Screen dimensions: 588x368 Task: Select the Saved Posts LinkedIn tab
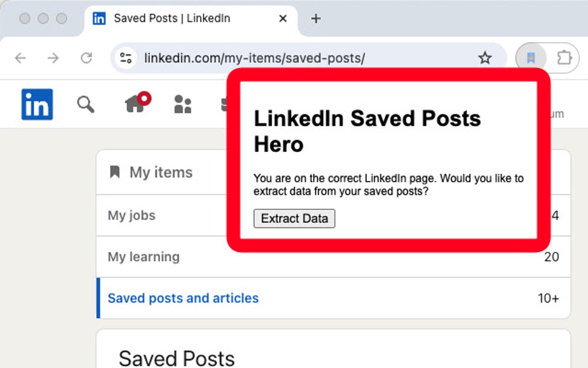pos(173,18)
